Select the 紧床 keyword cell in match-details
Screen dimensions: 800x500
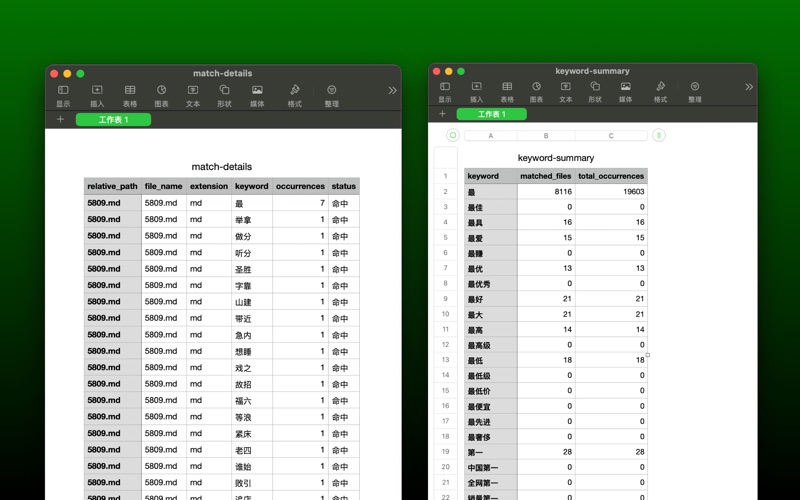click(252, 433)
